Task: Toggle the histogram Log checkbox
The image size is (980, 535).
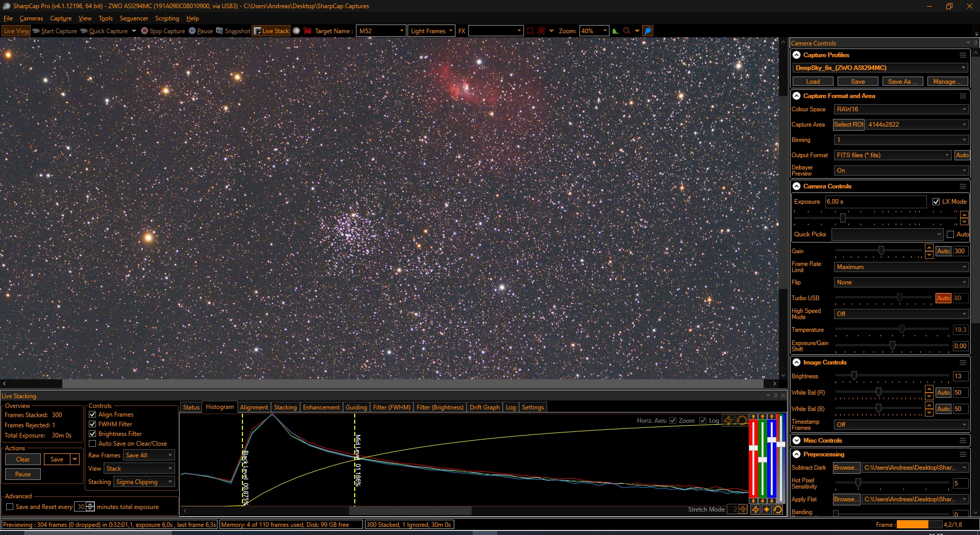Action: click(703, 421)
